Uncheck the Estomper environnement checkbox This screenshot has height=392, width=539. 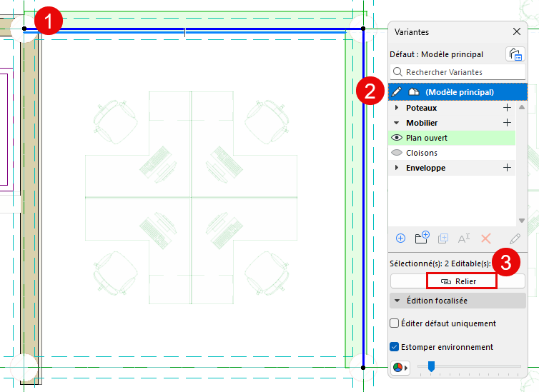(x=395, y=347)
